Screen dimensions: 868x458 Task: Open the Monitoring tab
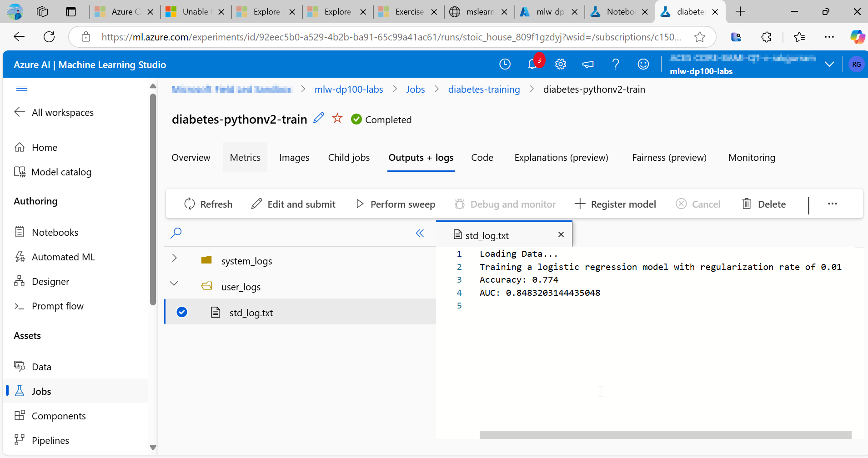point(752,157)
